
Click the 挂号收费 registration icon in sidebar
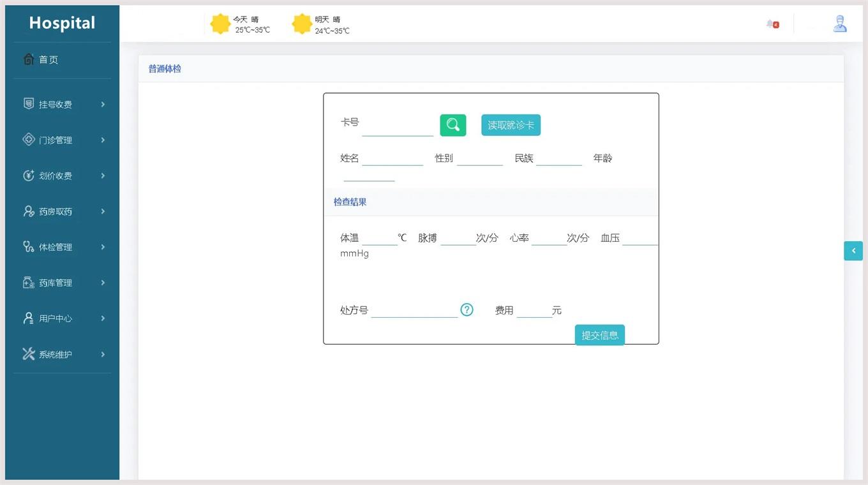tap(29, 104)
